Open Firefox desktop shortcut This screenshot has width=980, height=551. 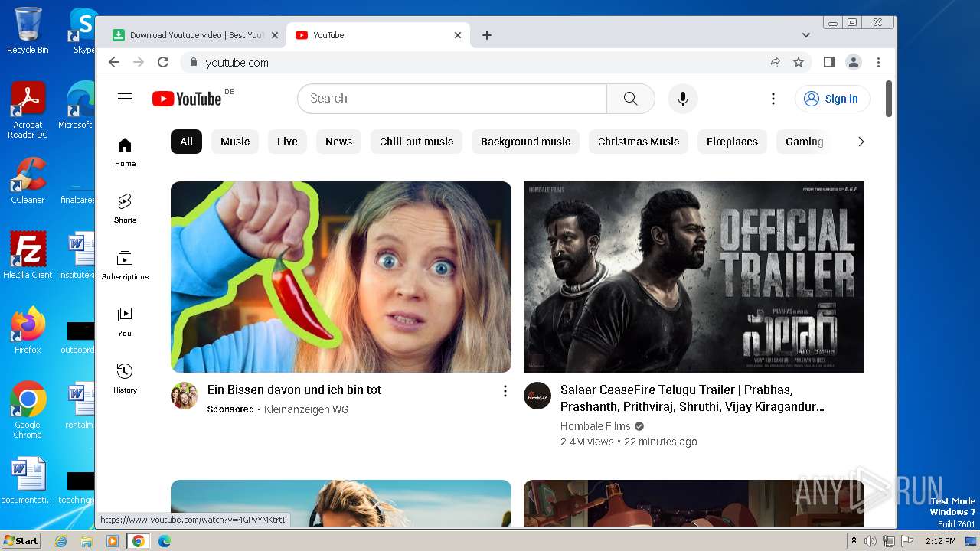click(x=28, y=330)
